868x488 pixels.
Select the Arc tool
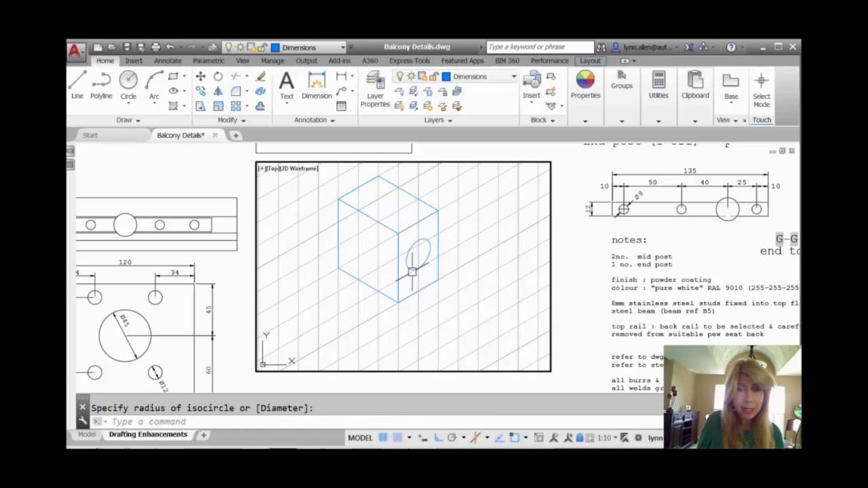click(x=155, y=85)
